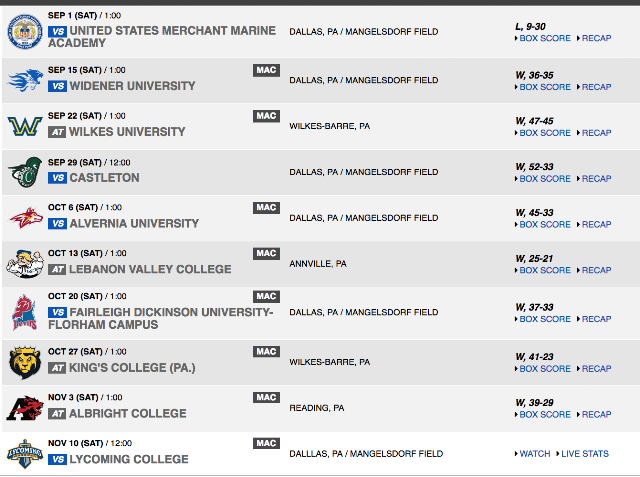Click the Castleton Spartans logo
640x477 pixels.
coord(25,172)
